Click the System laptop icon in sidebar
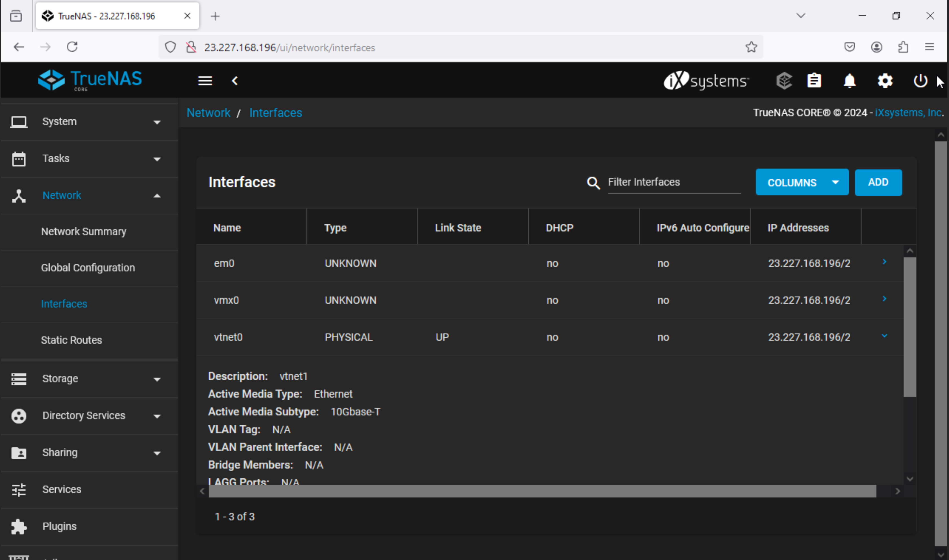 [x=18, y=122]
